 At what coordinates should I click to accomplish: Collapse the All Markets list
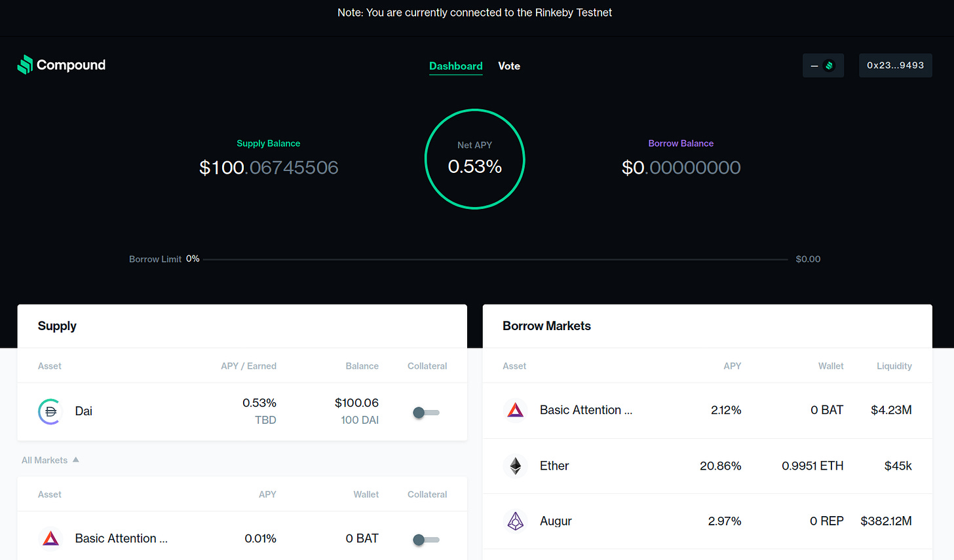point(50,460)
